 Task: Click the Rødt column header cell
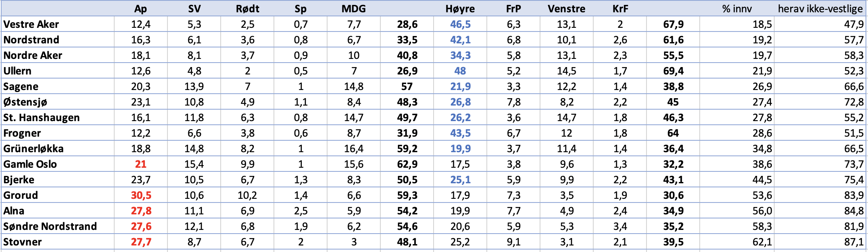(247, 9)
